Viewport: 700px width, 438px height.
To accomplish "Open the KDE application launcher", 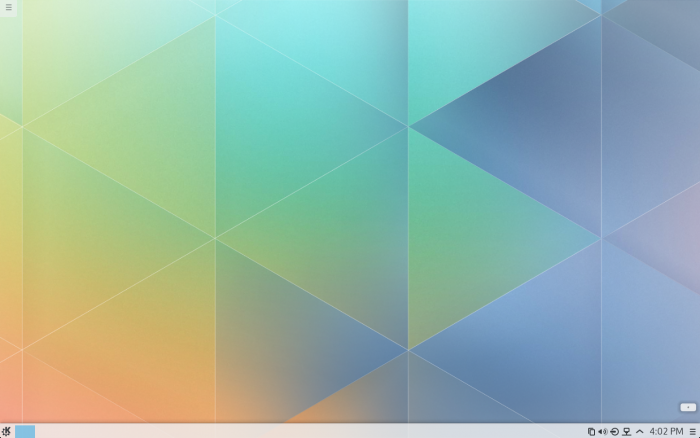I will (x=7, y=431).
